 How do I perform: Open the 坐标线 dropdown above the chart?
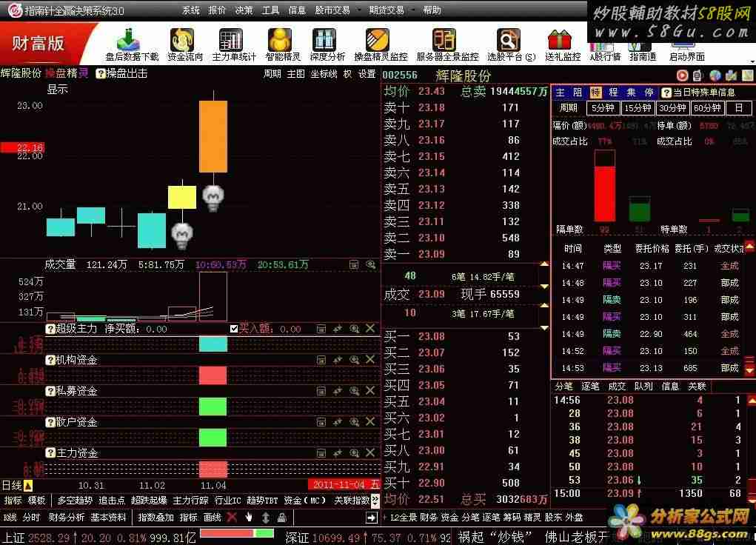(x=324, y=74)
